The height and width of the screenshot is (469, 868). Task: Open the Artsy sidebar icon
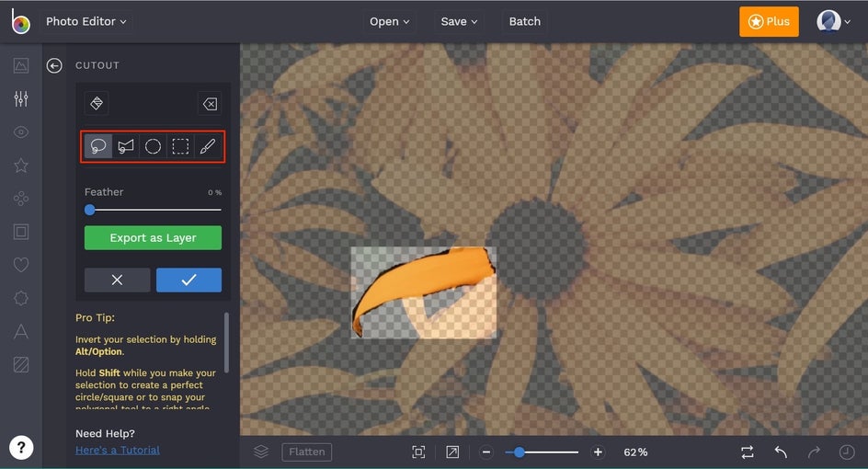tap(21, 199)
